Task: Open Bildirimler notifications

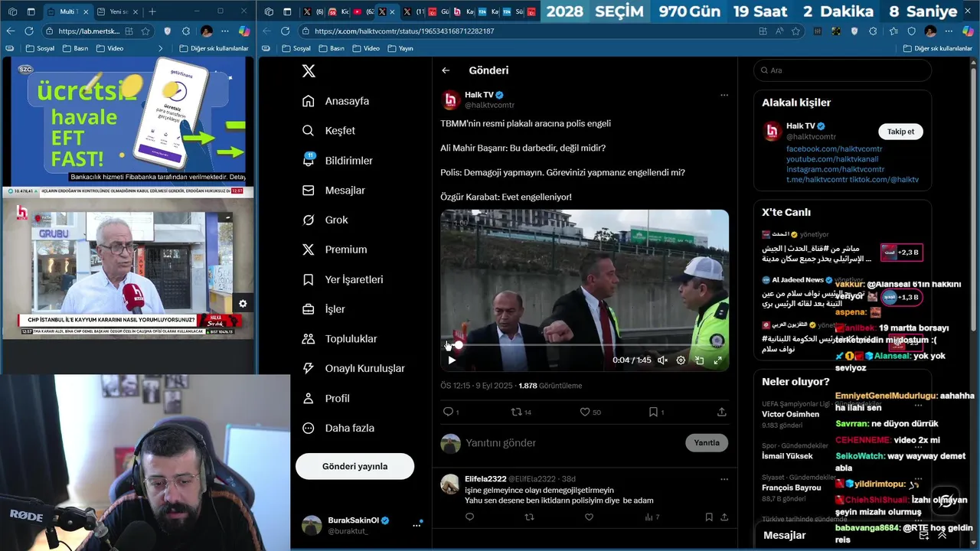Action: tap(338, 161)
